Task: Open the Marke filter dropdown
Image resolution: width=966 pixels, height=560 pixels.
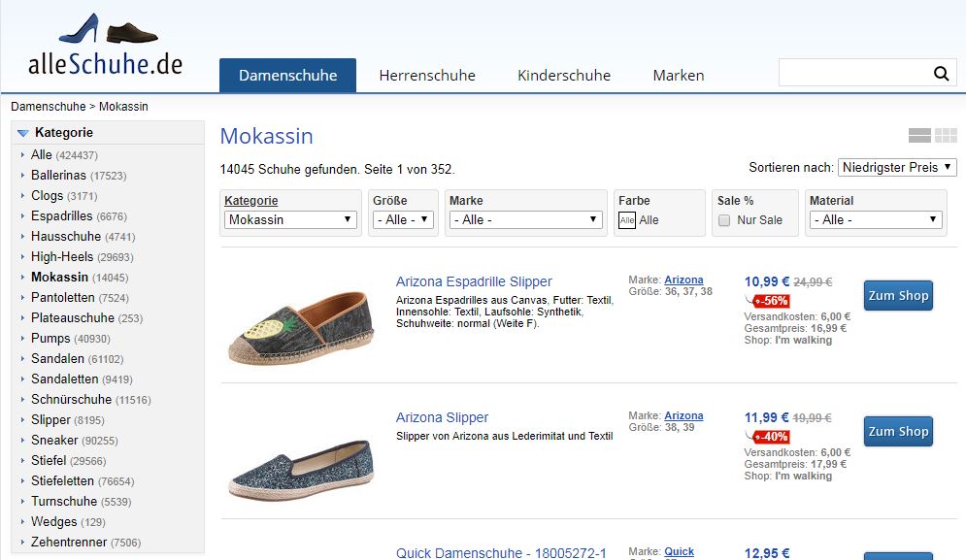Action: pyautogui.click(x=525, y=220)
